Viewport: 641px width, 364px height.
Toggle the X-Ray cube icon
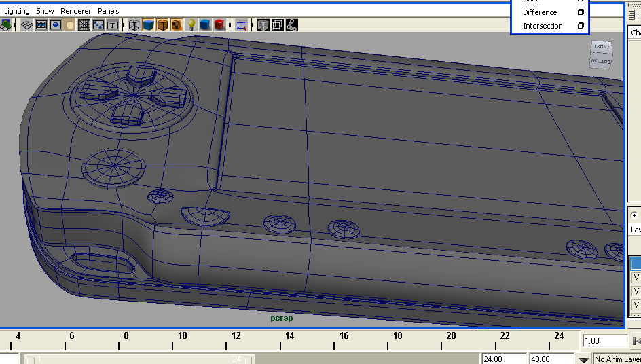[263, 25]
